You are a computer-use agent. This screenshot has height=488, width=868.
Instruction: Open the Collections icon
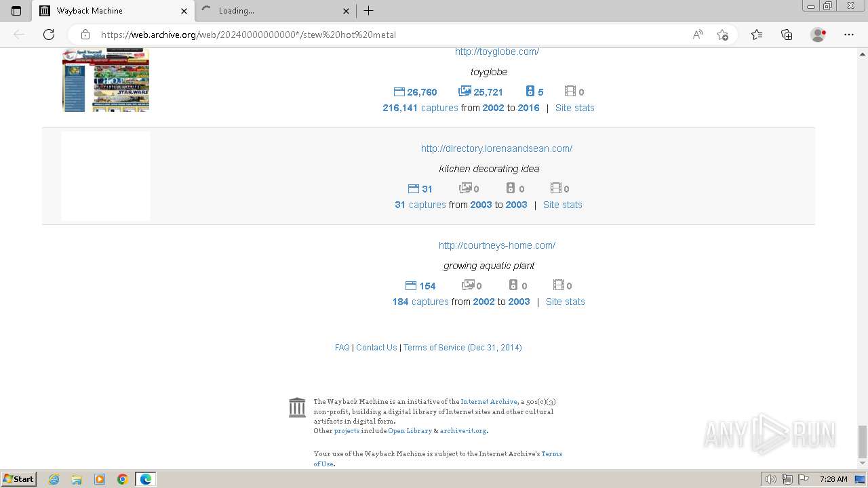tap(787, 35)
